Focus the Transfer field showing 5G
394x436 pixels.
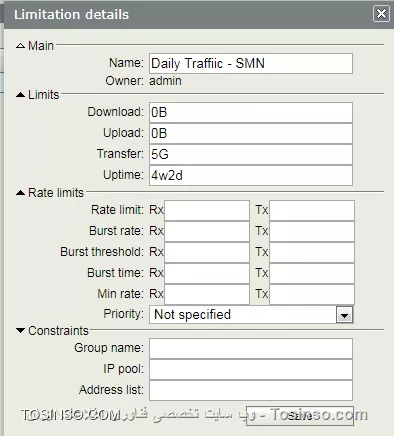(x=251, y=154)
